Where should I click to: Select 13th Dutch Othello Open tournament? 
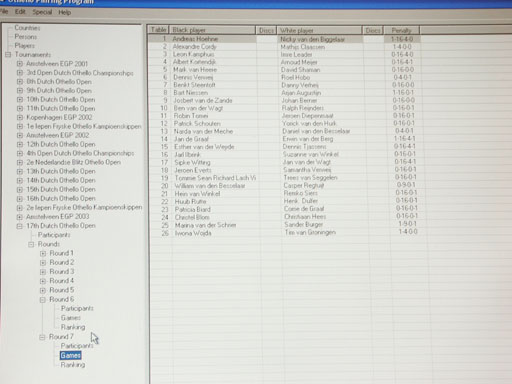coord(61,171)
